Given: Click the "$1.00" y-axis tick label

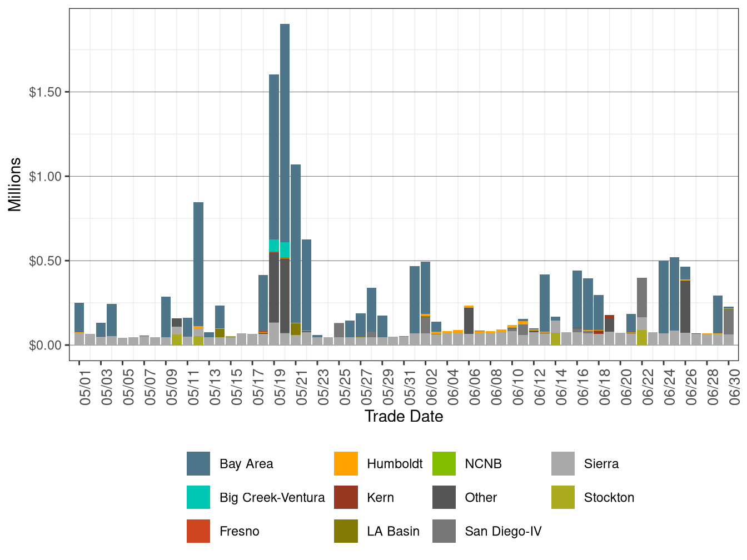Looking at the screenshot, I should pos(46,176).
